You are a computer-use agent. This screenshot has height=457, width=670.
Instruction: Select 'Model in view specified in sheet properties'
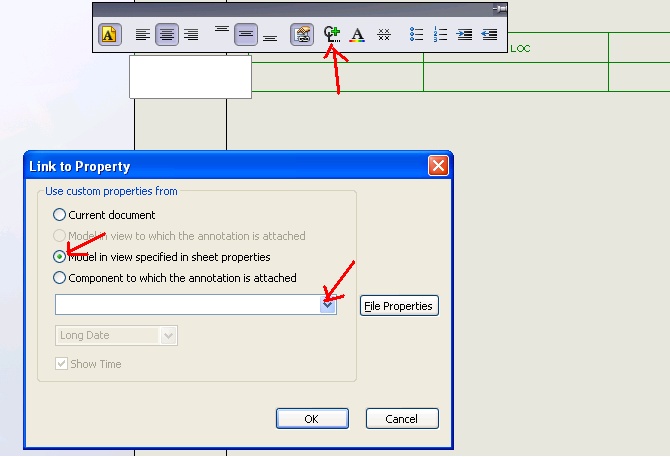(x=162, y=257)
